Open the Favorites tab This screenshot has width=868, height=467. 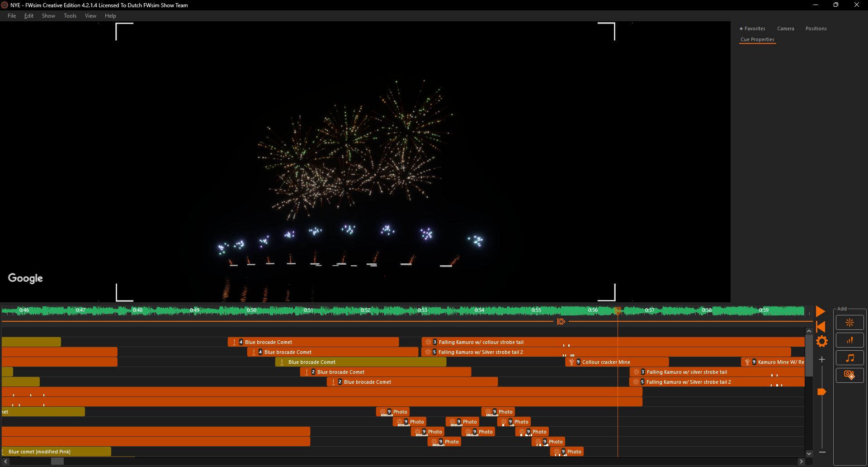tap(752, 29)
